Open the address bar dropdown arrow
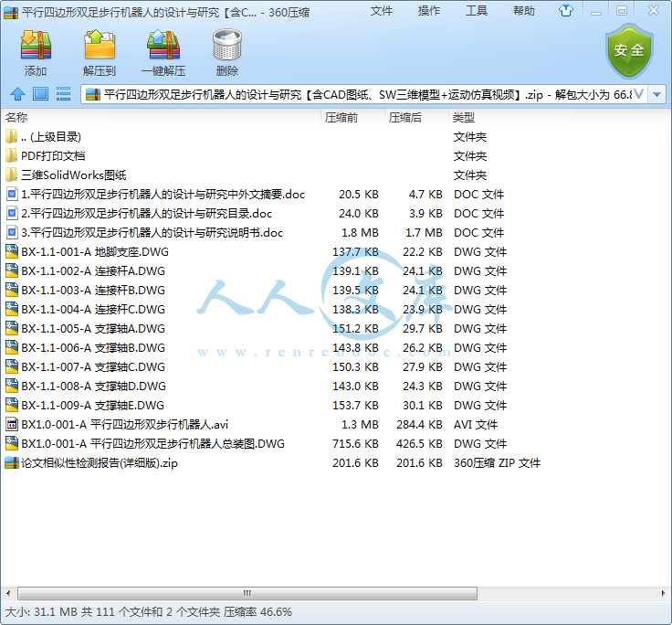Viewport: 672px width, 625px height. [657, 94]
